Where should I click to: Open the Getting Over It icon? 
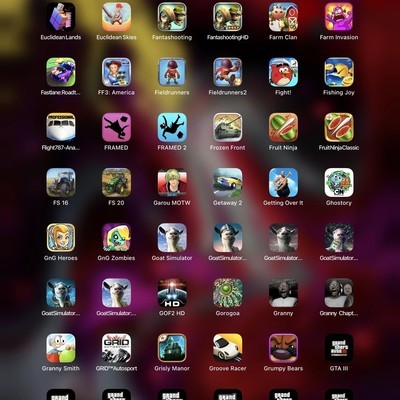coord(283,182)
